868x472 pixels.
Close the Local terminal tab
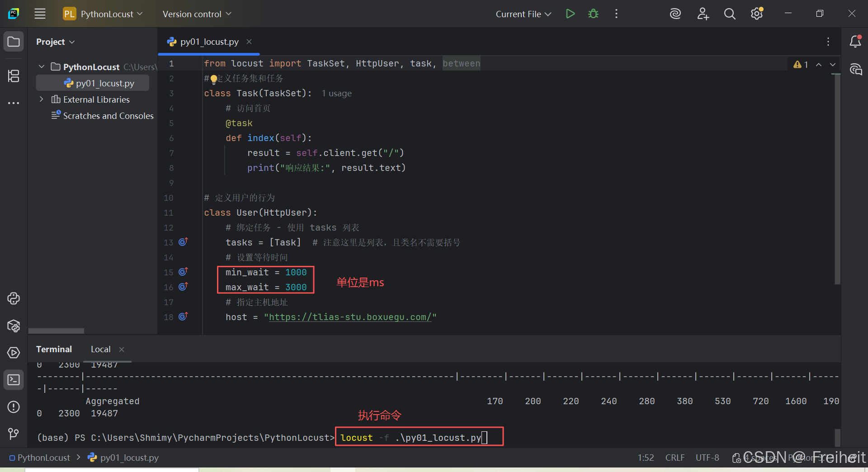tap(122, 349)
